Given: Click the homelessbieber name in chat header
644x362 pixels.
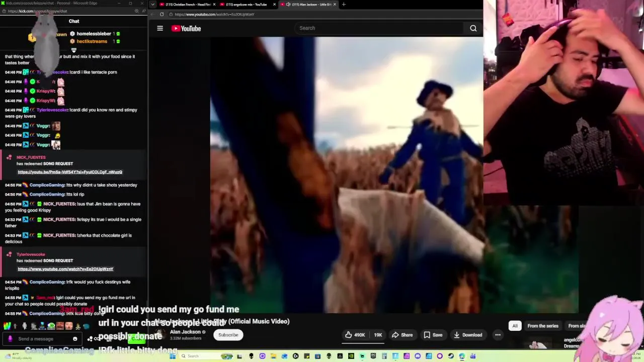Looking at the screenshot, I should coord(94,34).
